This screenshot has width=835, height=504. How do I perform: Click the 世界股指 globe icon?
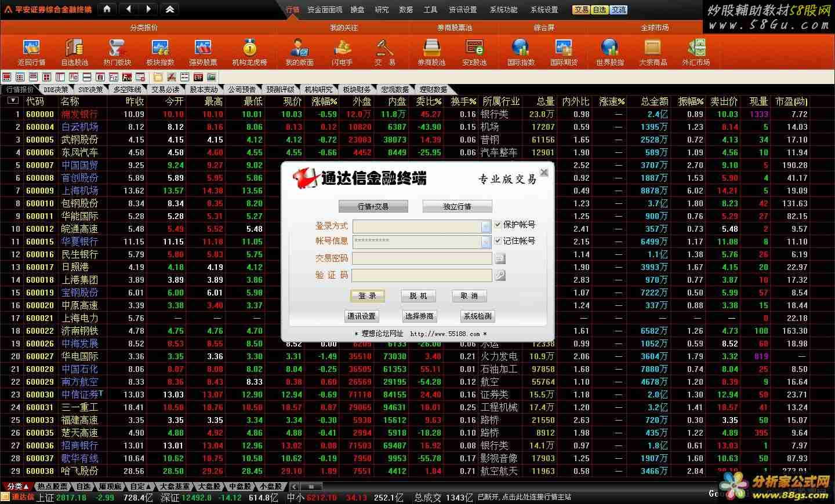pos(610,52)
